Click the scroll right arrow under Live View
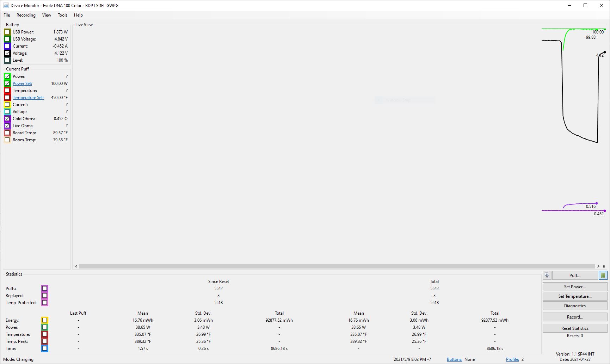The width and height of the screenshot is (610, 364). click(598, 266)
